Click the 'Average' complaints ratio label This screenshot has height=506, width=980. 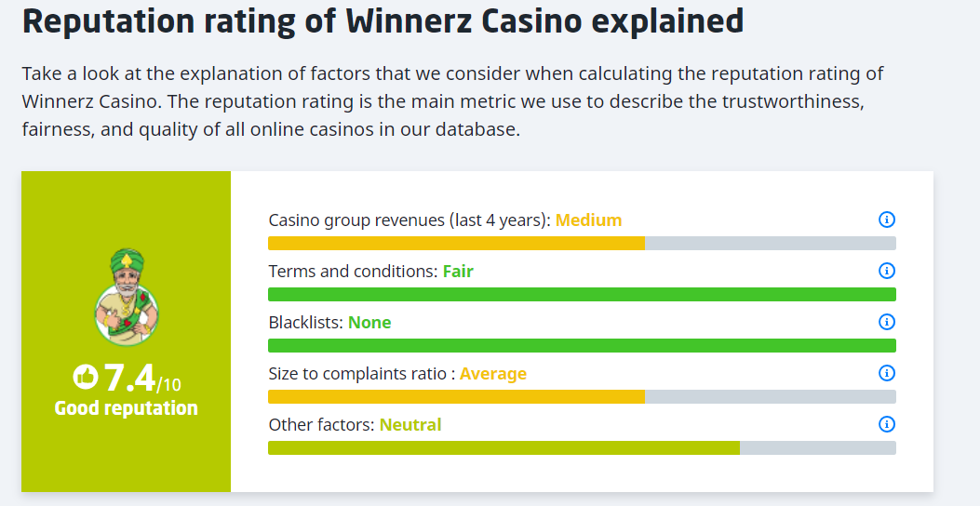493,374
